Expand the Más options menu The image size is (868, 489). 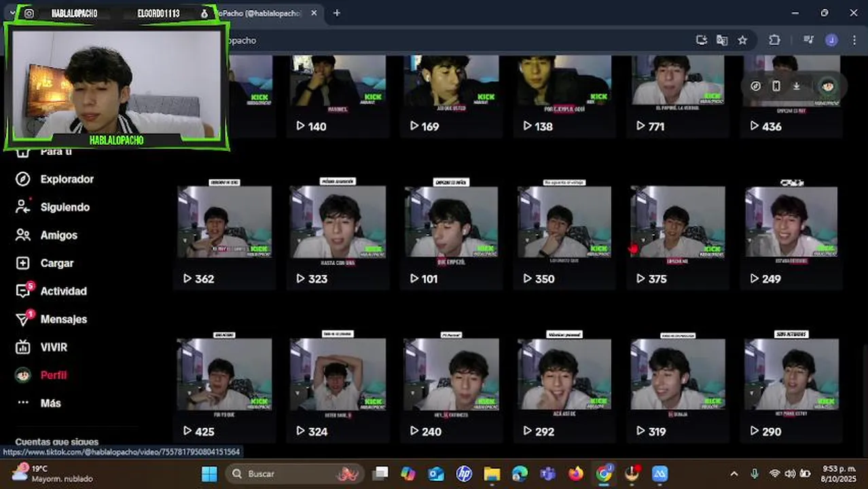tap(39, 403)
